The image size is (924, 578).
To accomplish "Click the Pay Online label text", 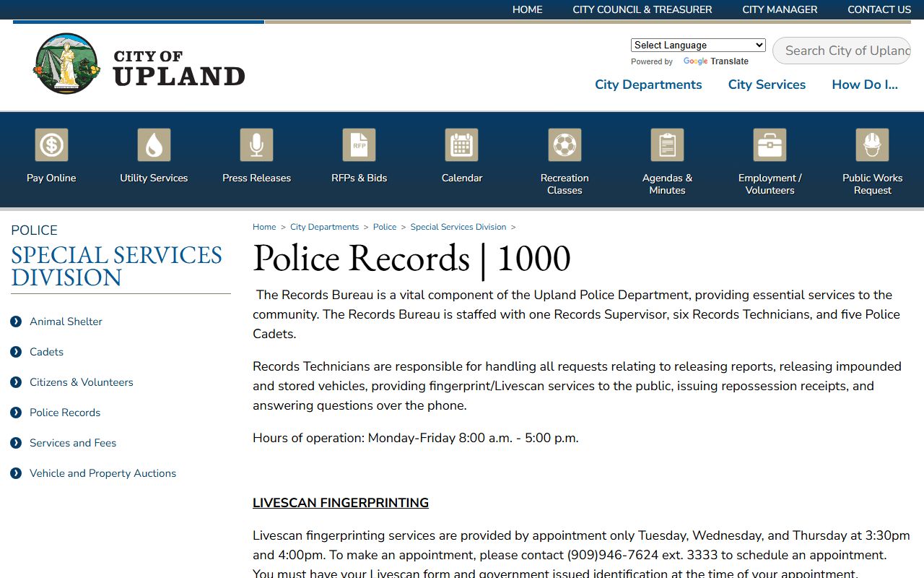I will [51, 178].
